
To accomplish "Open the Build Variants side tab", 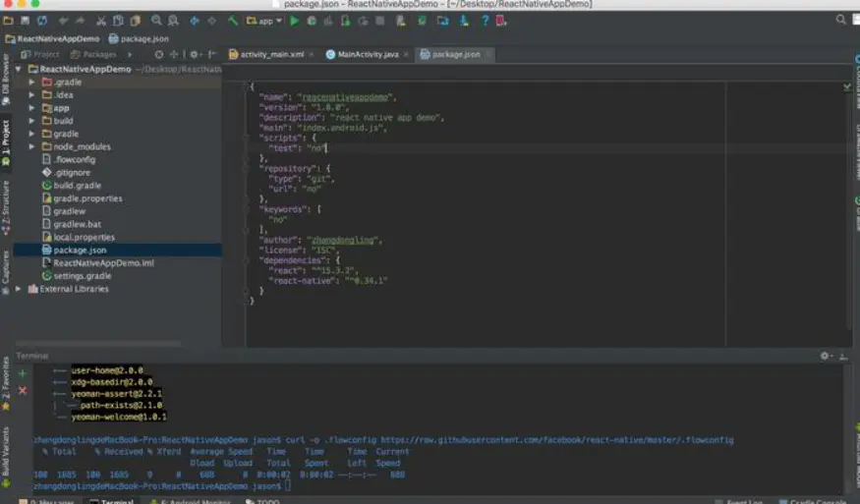I will [6, 456].
